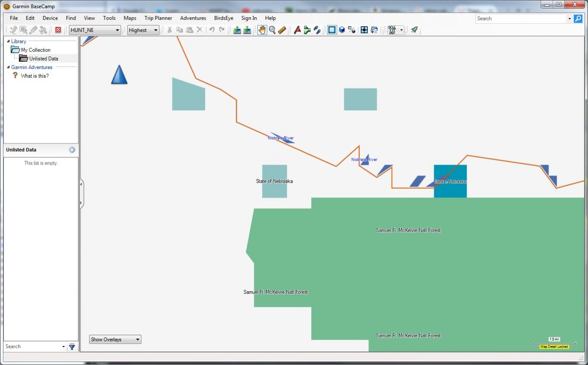Image resolution: width=588 pixels, height=365 pixels.
Task: Click the Paste clipboard icon
Action: [190, 30]
